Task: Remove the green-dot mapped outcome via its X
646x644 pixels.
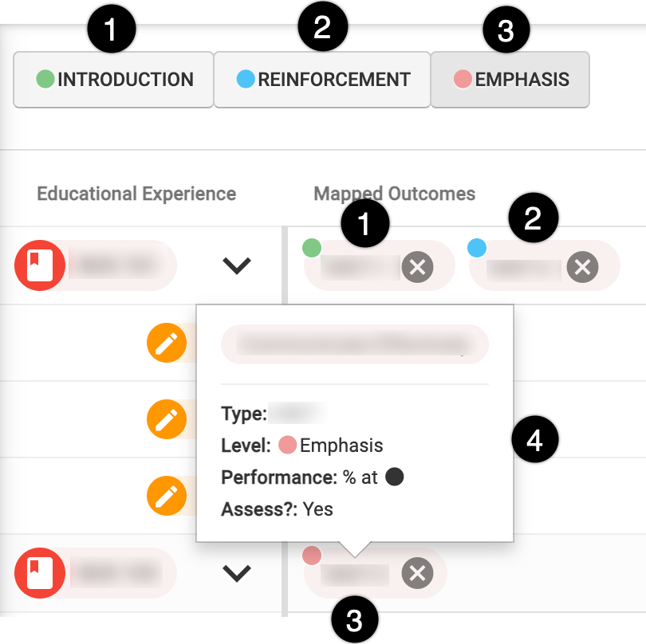Action: pyautogui.click(x=417, y=267)
